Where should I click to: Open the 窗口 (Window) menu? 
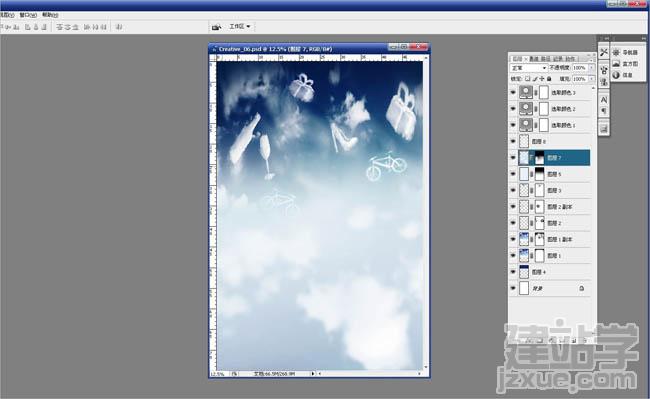(28, 15)
